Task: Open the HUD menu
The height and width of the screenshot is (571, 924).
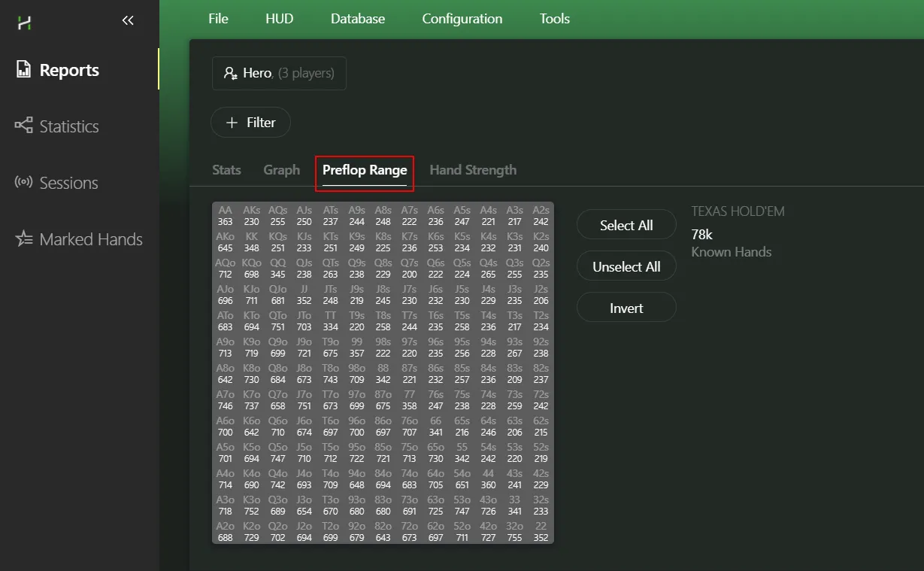Action: tap(279, 19)
